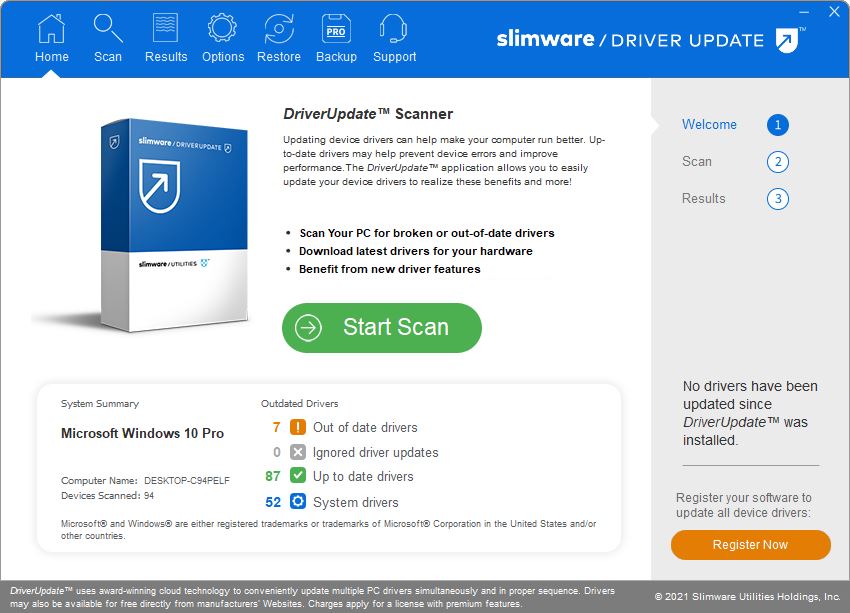
Task: Select step 3 Results circle in sidebar
Action: coord(778,199)
